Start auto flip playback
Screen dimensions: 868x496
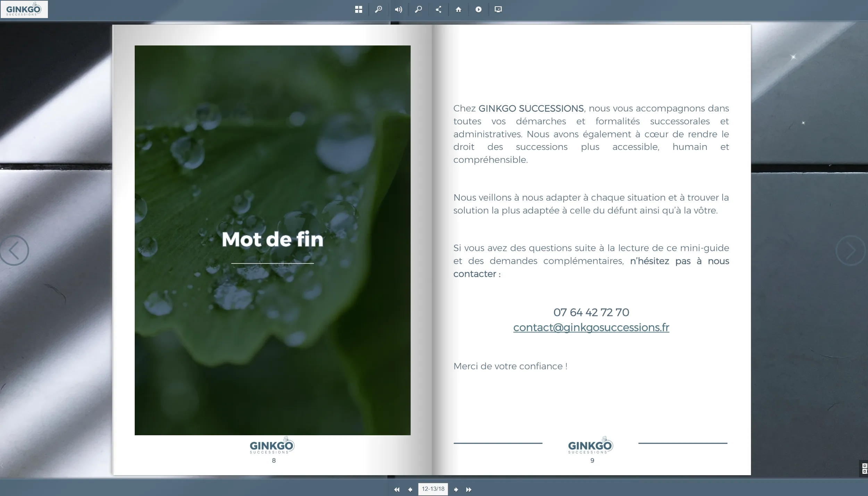(x=478, y=9)
